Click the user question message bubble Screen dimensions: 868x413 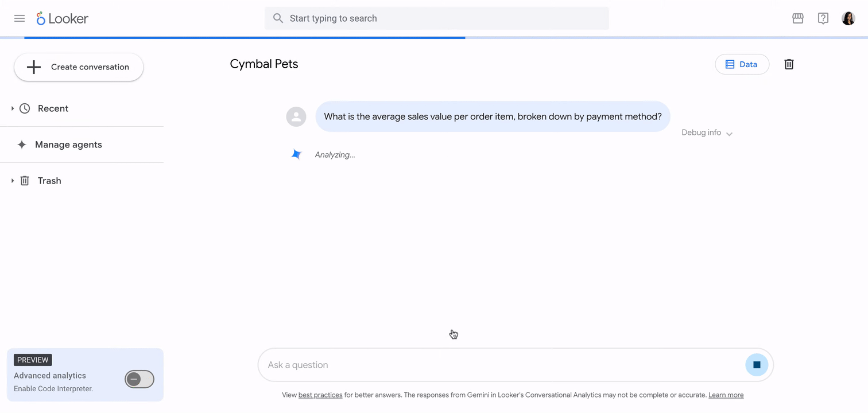[493, 116]
